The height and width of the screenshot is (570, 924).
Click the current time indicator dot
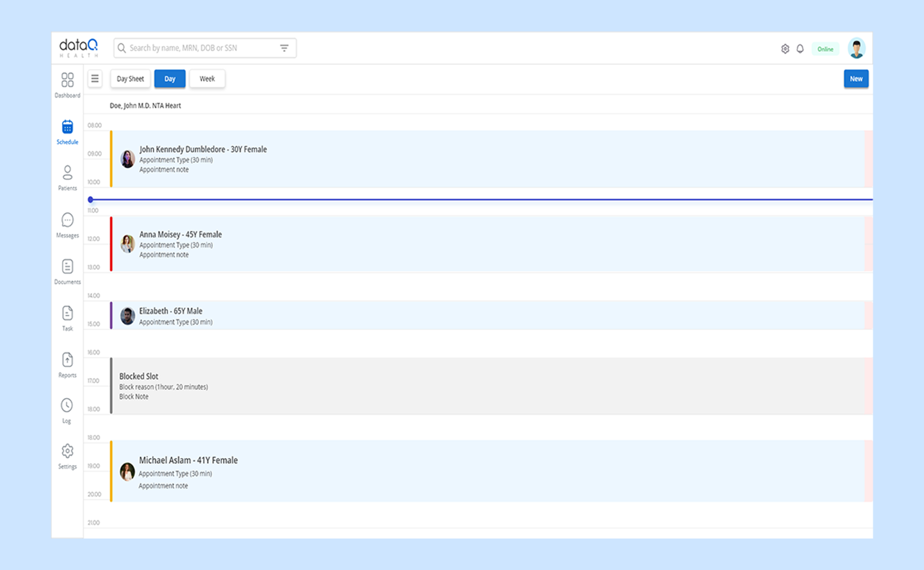tap(91, 199)
